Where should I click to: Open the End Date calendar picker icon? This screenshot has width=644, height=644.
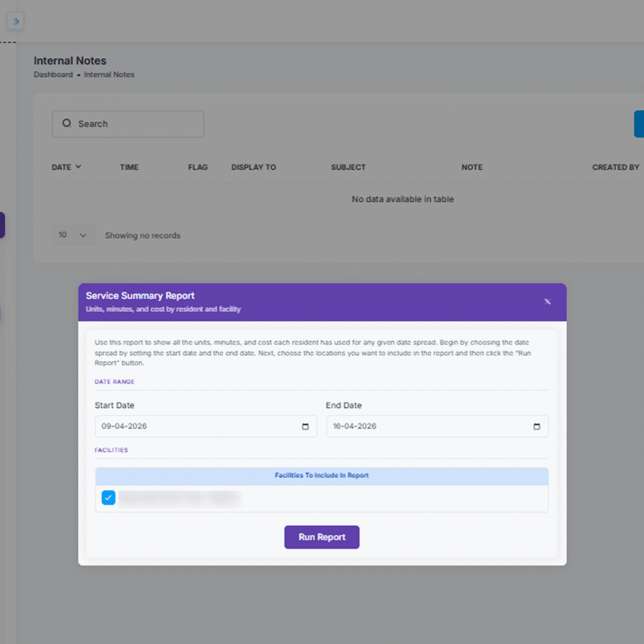536,426
